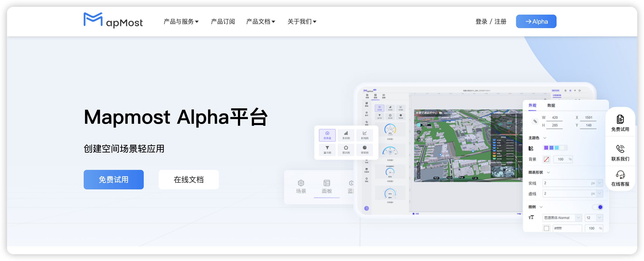This screenshot has height=261, width=644.
Task: Open the 虚线 px unit dropdown
Action: point(599,193)
